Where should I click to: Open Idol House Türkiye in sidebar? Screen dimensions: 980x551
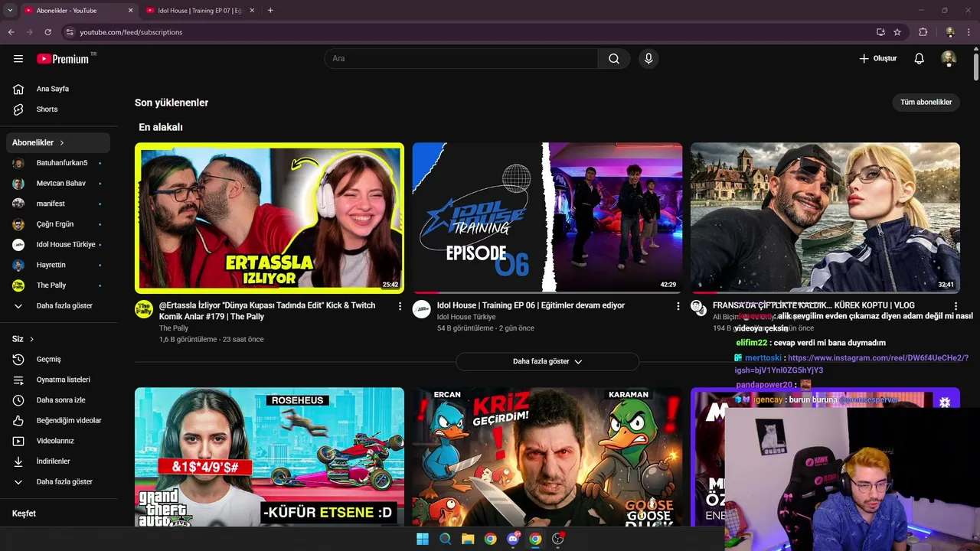(x=60, y=244)
